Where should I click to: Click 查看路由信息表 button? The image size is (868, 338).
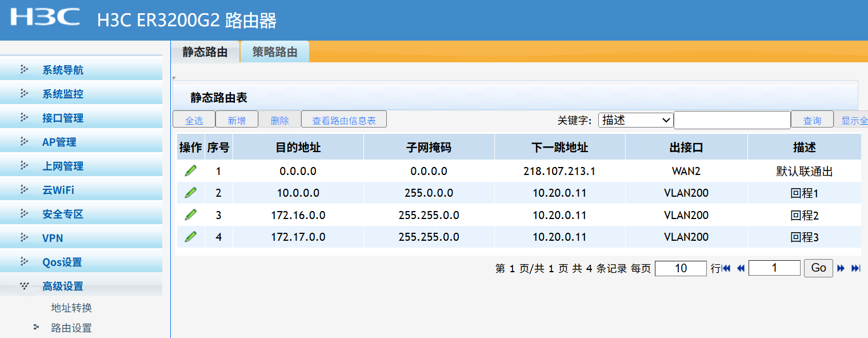[343, 120]
